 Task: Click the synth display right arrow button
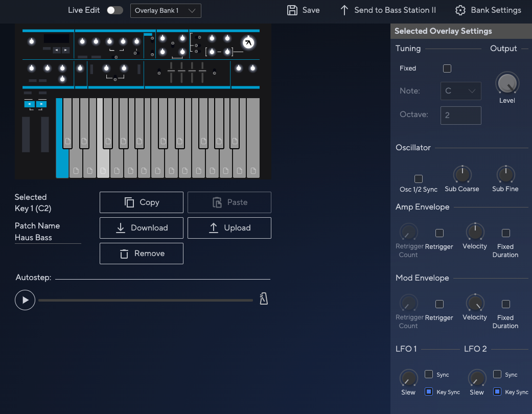point(65,50)
